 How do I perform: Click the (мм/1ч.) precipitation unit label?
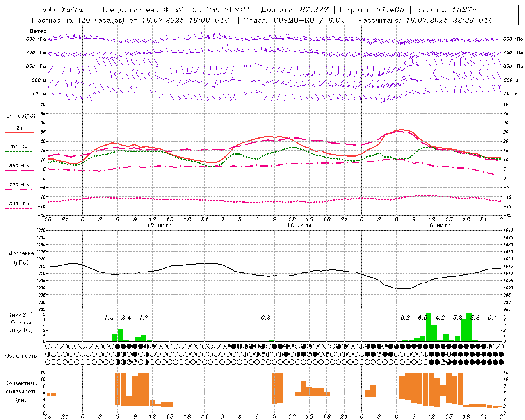pos(21,330)
